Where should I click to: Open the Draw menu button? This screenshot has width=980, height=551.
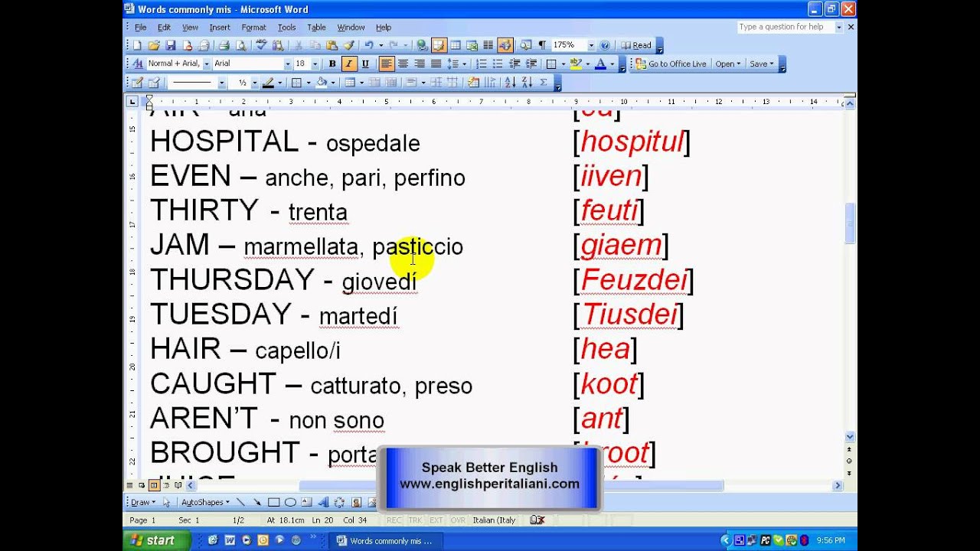(142, 502)
